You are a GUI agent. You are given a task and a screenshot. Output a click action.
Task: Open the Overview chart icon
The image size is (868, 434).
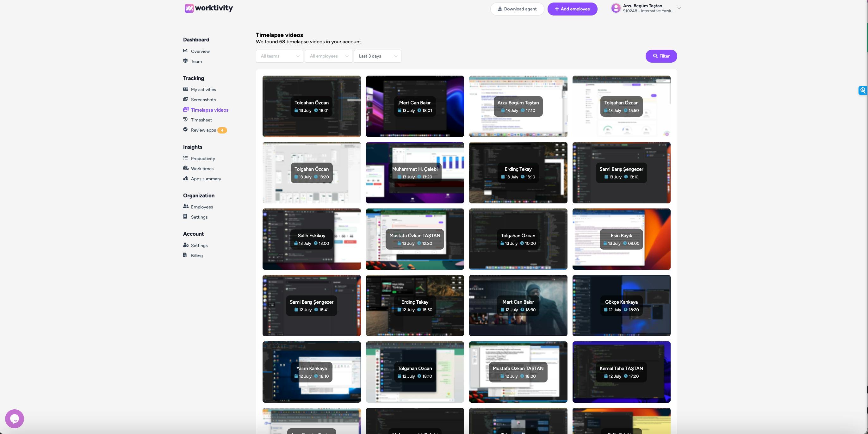tap(185, 51)
